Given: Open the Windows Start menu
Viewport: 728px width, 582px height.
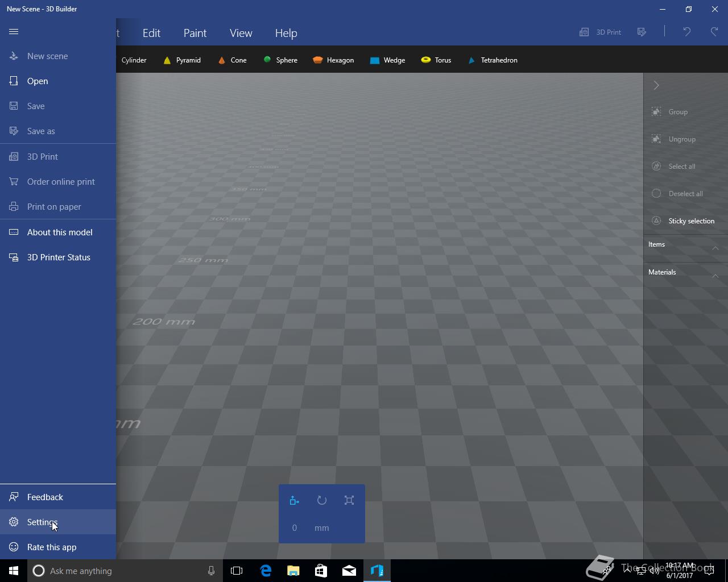Looking at the screenshot, I should [x=14, y=571].
